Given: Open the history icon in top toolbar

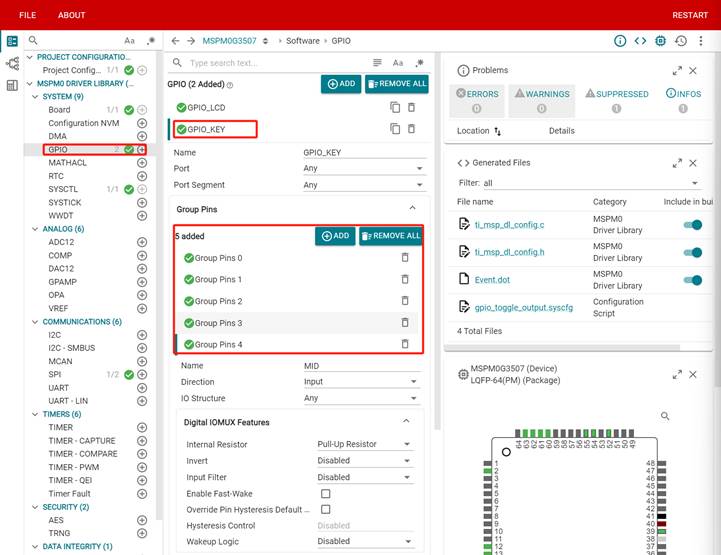Looking at the screenshot, I should 680,41.
